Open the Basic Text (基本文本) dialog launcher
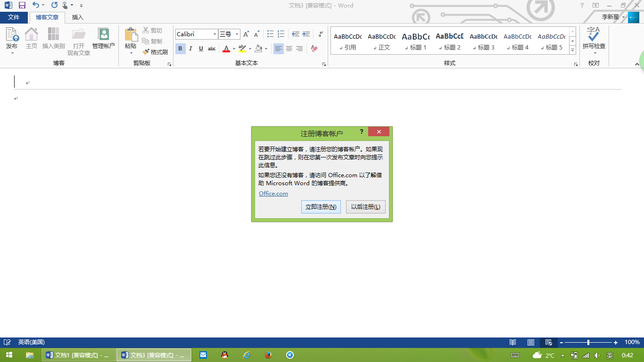This screenshot has width=644, height=362. tap(324, 64)
